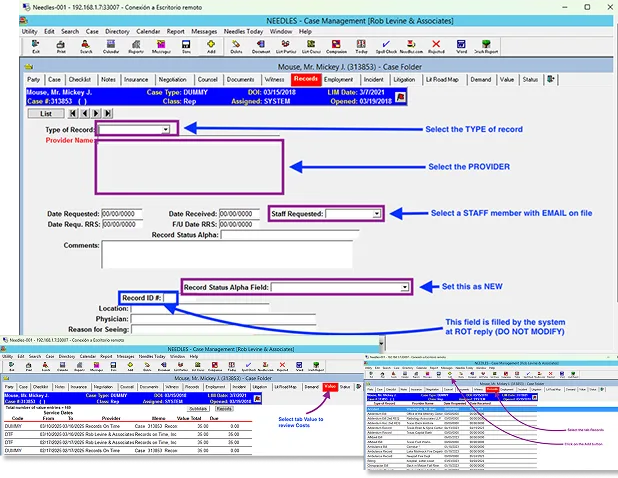Click the red Records tab in lower-right window

pyautogui.click(x=492, y=389)
